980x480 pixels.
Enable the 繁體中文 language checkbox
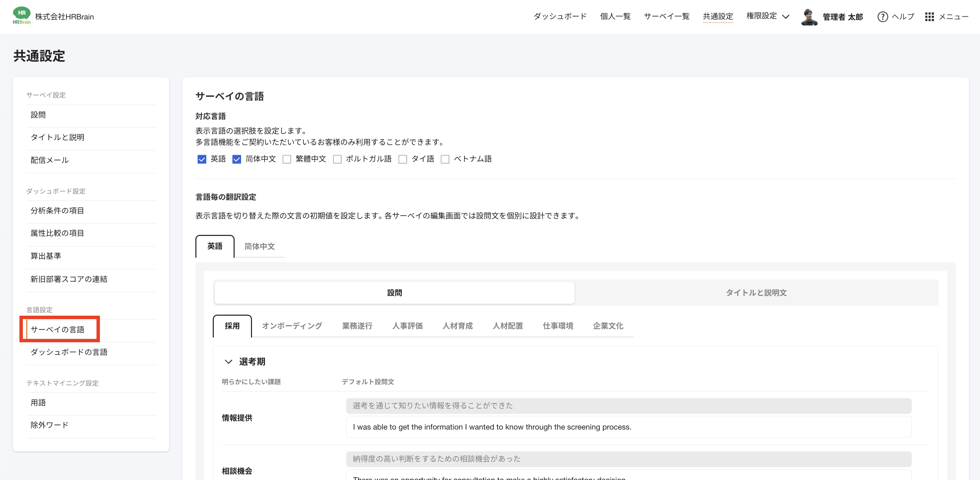pyautogui.click(x=287, y=159)
